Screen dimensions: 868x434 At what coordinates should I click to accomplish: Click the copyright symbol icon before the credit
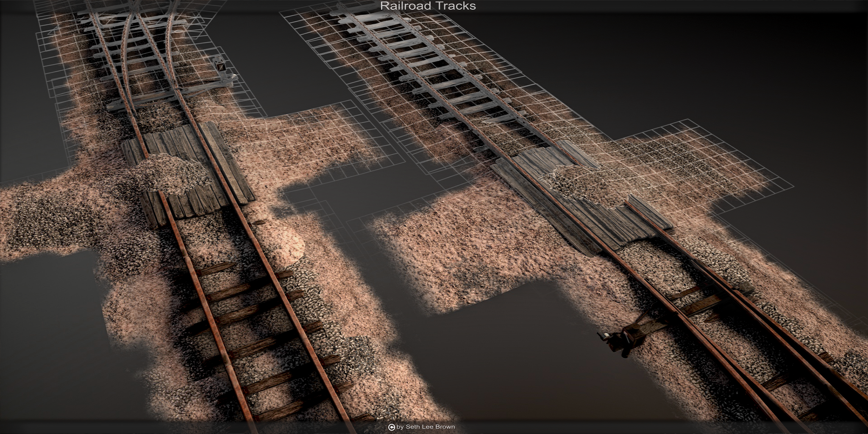(x=392, y=427)
